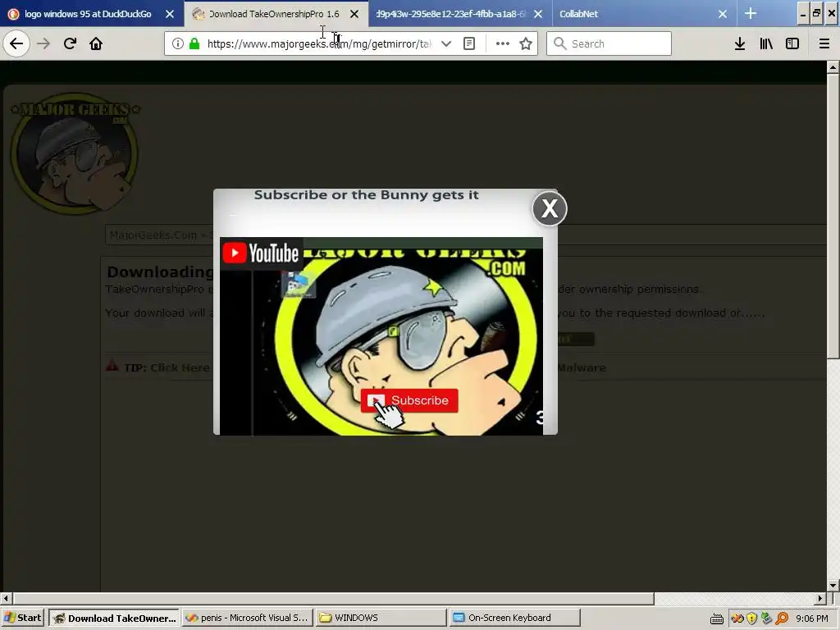840x630 pixels.
Task: Bookmark this page with the star
Action: click(x=526, y=43)
